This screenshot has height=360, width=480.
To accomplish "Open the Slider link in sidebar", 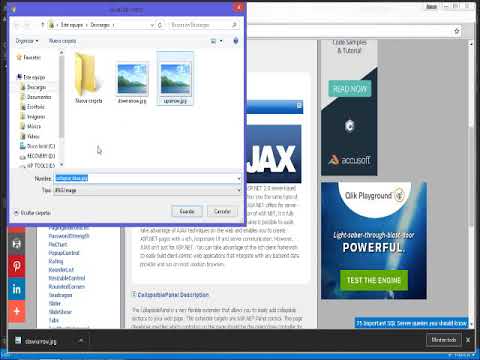I will pos(54,304).
